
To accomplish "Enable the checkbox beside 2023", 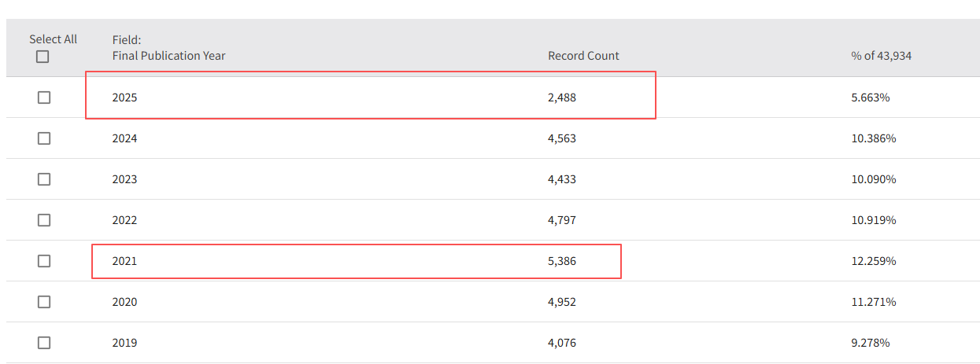I will pyautogui.click(x=44, y=179).
